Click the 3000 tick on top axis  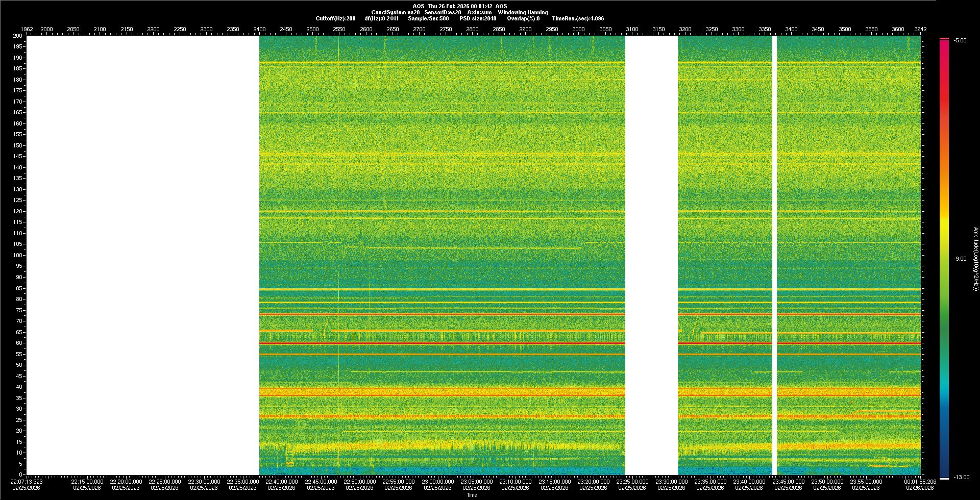pos(578,29)
